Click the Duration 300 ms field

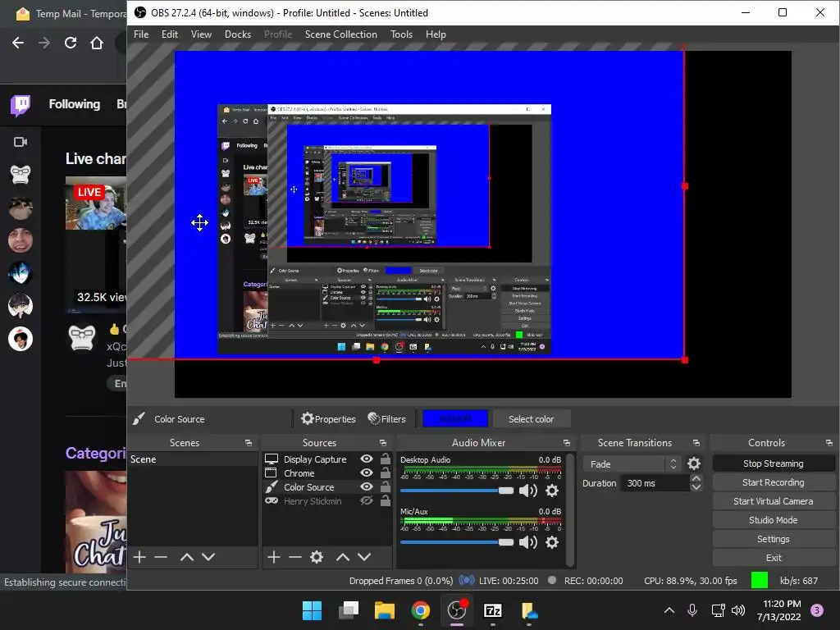coord(655,483)
